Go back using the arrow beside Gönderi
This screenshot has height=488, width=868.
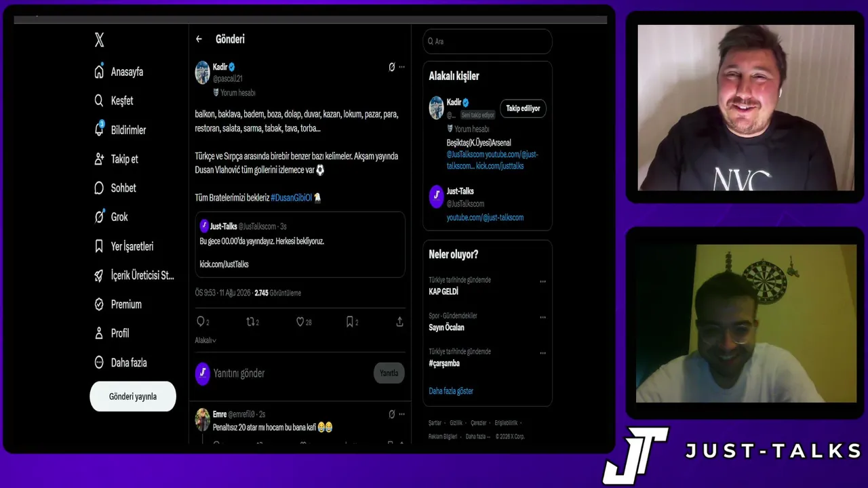[199, 39]
